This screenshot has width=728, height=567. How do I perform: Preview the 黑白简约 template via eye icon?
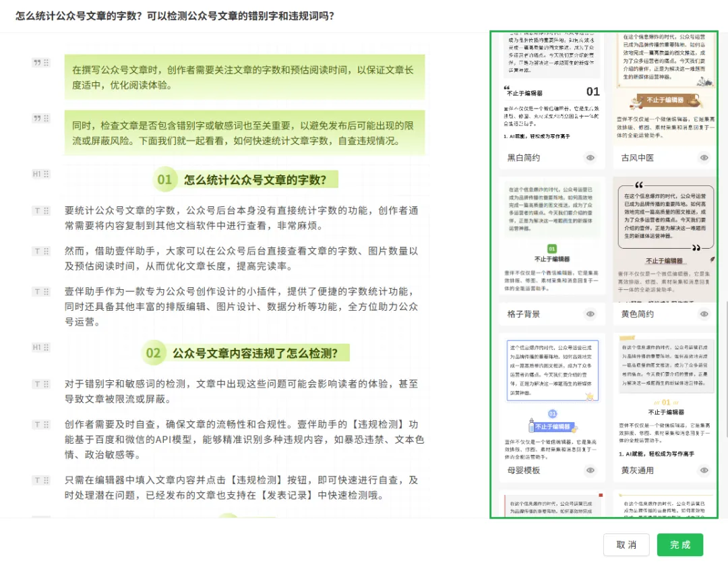[x=590, y=158]
